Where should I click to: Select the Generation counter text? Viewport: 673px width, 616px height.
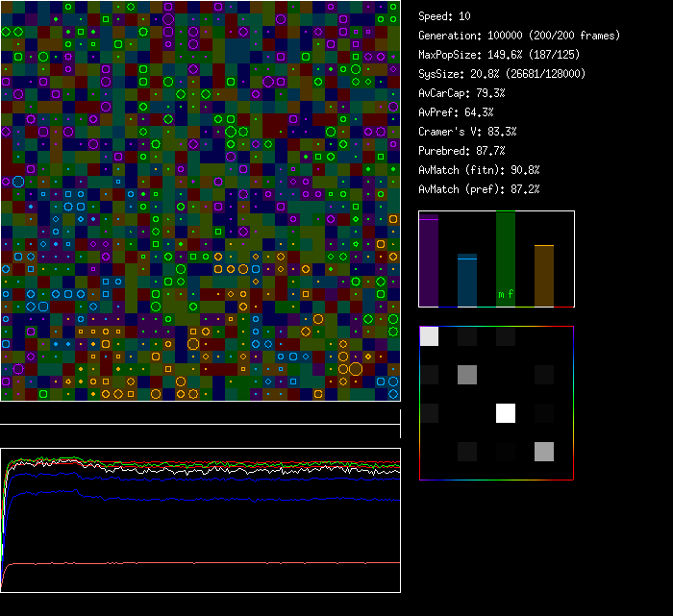tap(516, 36)
